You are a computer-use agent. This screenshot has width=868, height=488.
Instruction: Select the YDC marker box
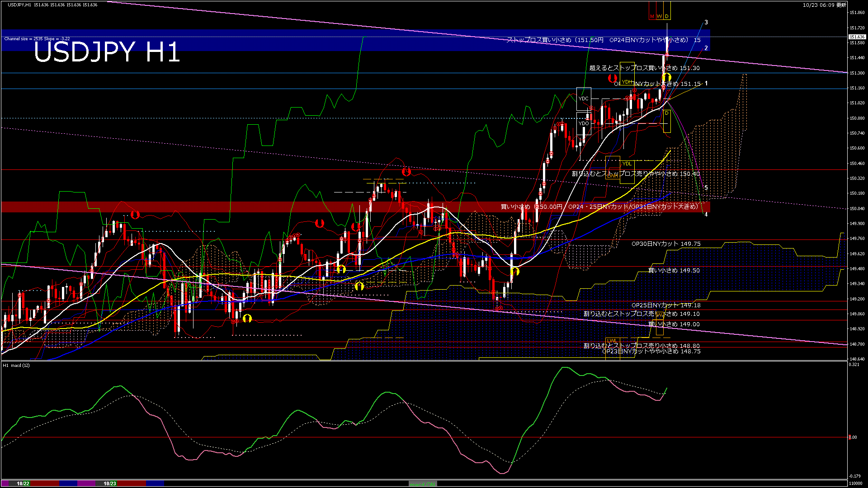coord(584,99)
